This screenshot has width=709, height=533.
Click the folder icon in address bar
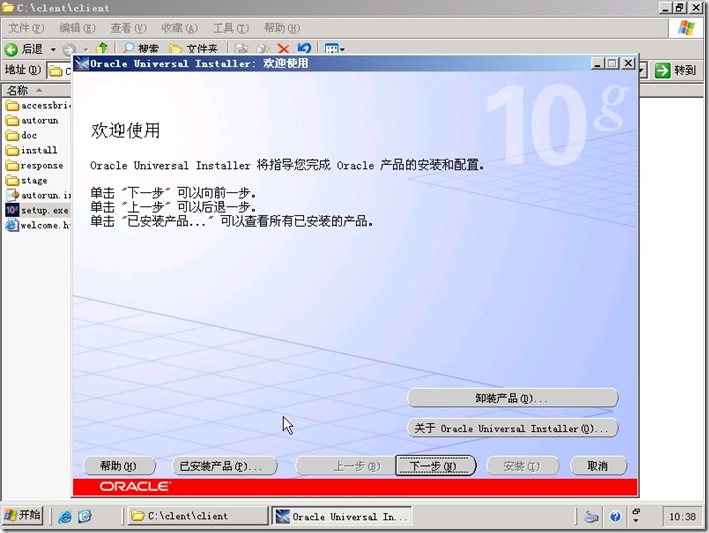pos(56,71)
